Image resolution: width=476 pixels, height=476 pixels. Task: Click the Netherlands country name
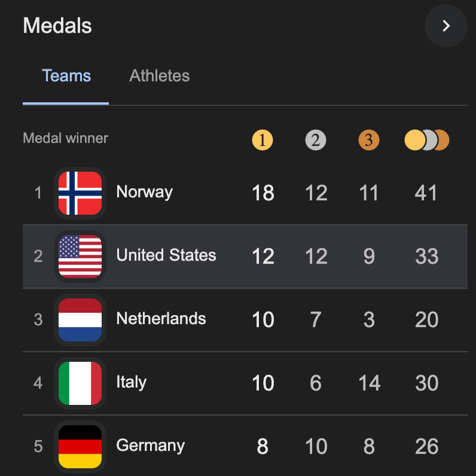tap(161, 319)
